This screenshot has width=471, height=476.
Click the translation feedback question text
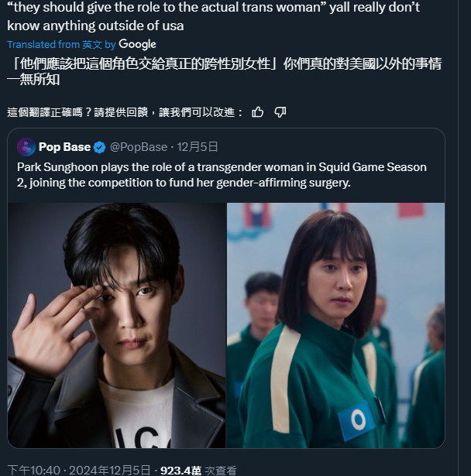tap(125, 112)
